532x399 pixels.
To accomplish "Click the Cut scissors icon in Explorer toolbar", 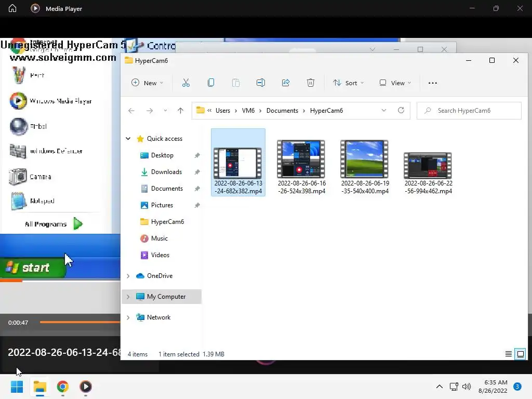I will pos(186,83).
